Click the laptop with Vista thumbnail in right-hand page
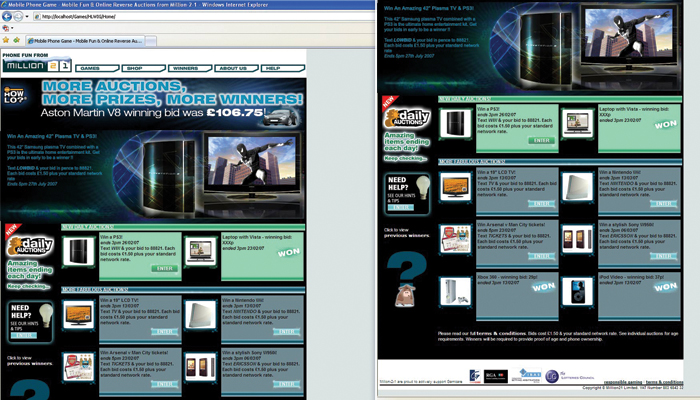The width and height of the screenshot is (700, 400). pyautogui.click(x=577, y=123)
